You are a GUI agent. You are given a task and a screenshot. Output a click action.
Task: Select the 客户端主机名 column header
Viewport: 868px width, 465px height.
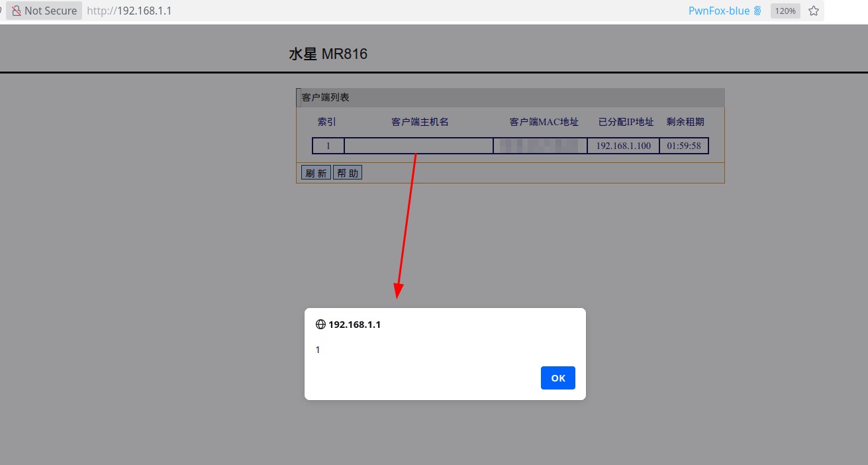click(x=420, y=122)
